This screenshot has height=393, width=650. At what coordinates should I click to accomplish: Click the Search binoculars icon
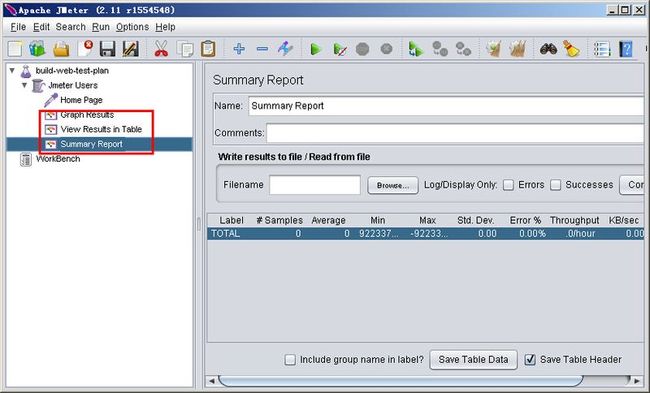548,49
